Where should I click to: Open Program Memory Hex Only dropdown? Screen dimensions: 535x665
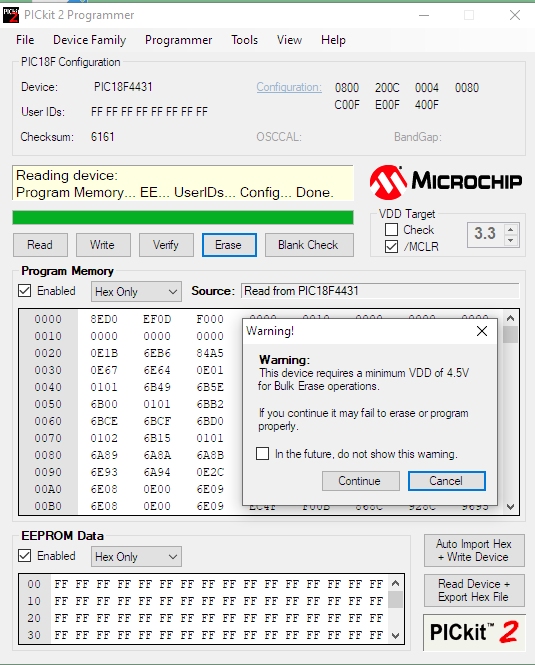click(x=136, y=292)
